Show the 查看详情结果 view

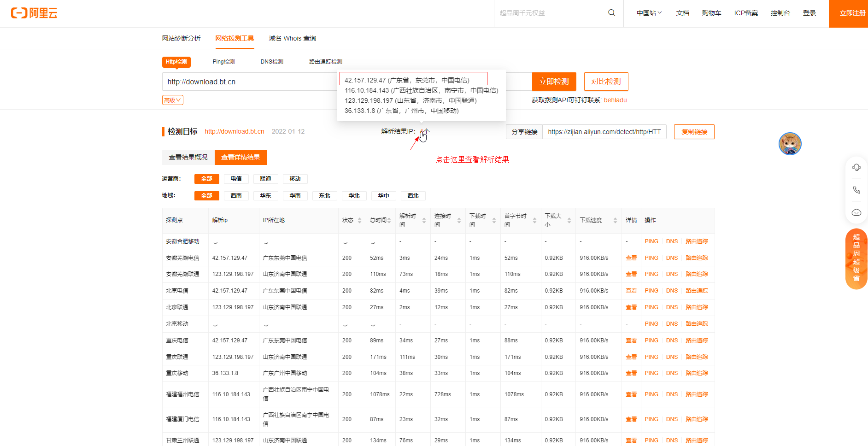[x=240, y=157]
